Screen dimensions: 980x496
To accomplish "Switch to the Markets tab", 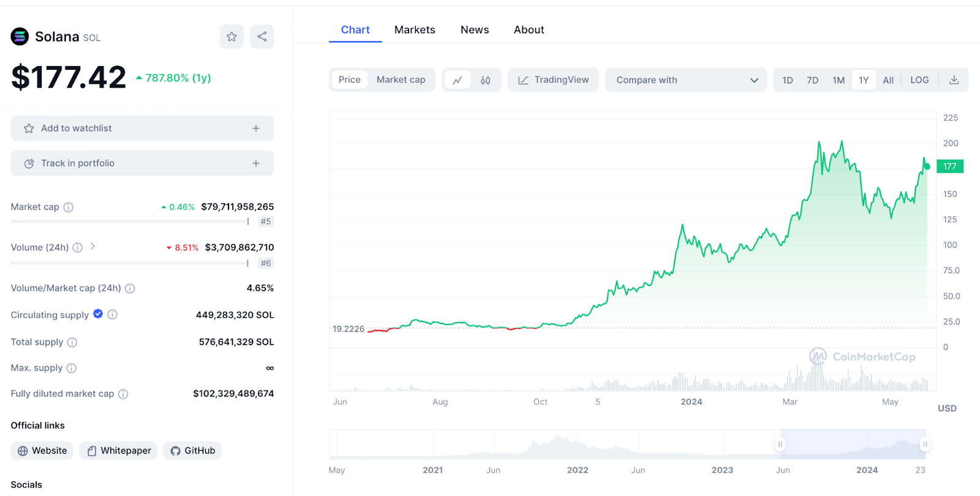I will pos(415,30).
